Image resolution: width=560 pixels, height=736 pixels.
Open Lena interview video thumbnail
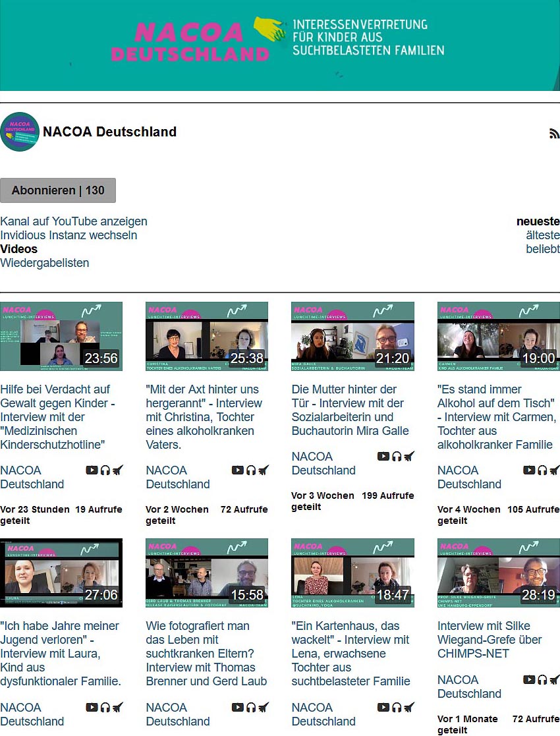[x=353, y=573]
